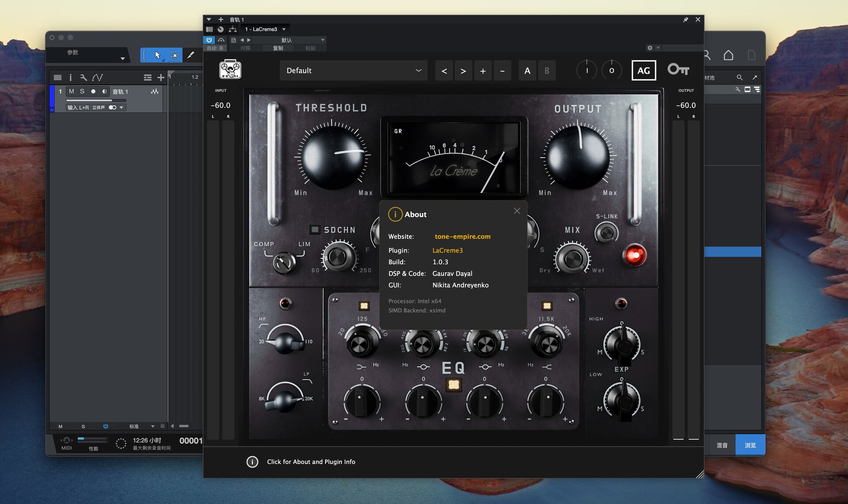848x504 pixels.
Task: Open the track inspector info icon
Action: pyautogui.click(x=70, y=78)
